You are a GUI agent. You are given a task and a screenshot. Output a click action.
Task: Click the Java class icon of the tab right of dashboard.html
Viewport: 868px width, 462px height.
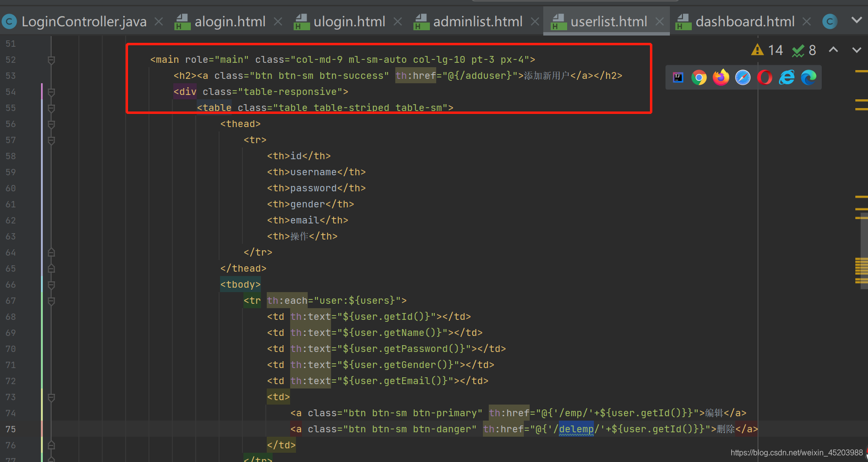830,21
